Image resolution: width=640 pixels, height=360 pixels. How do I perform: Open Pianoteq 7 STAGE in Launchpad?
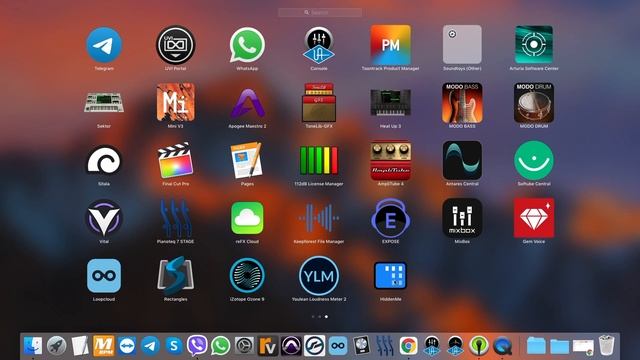pos(176,218)
